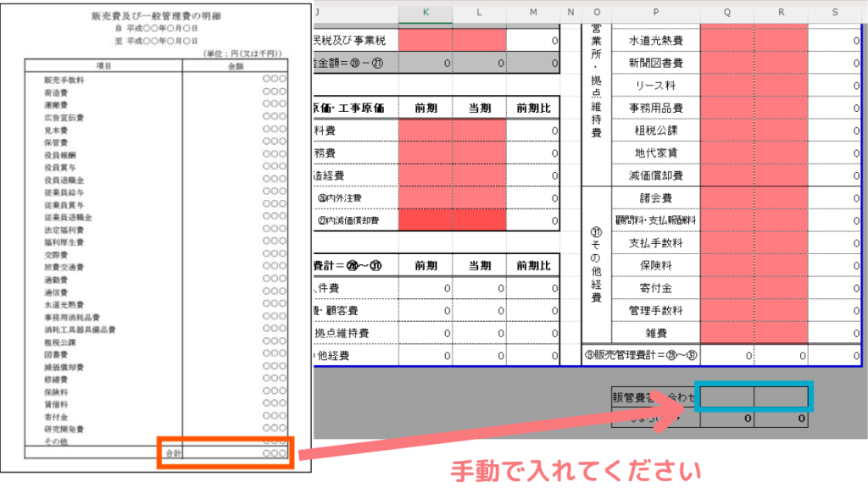The image size is (868, 488).
Task: Select the column L header
Action: pos(479,13)
